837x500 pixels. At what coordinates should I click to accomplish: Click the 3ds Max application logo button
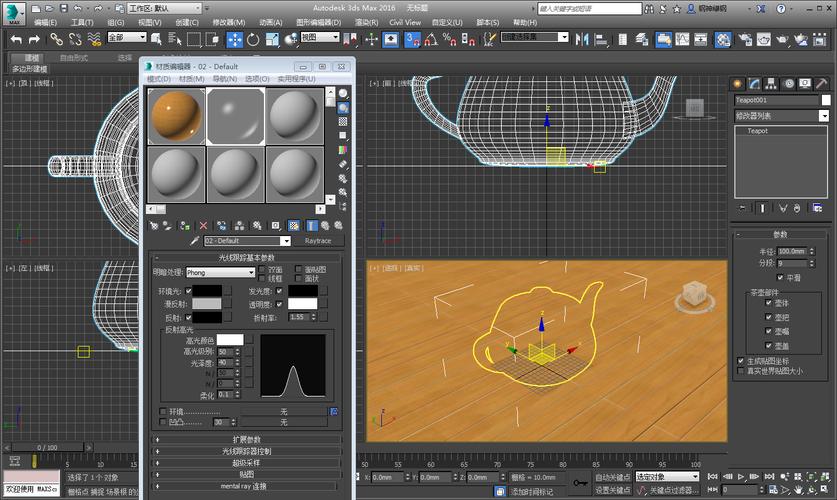click(x=12, y=12)
